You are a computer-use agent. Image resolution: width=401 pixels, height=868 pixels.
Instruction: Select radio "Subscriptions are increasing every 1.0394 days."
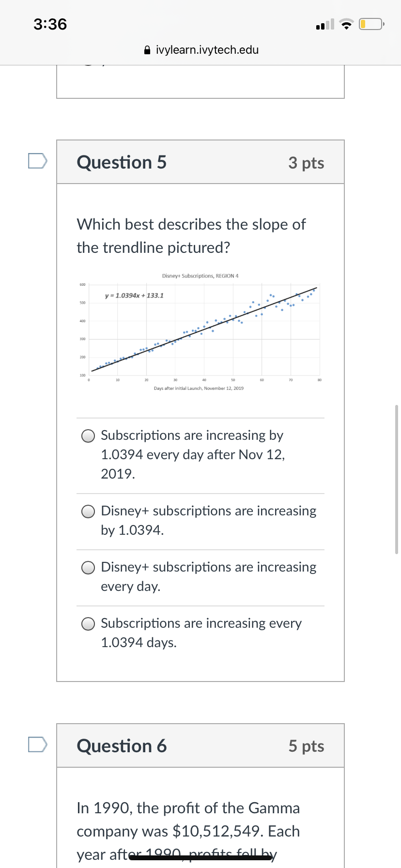point(88,624)
